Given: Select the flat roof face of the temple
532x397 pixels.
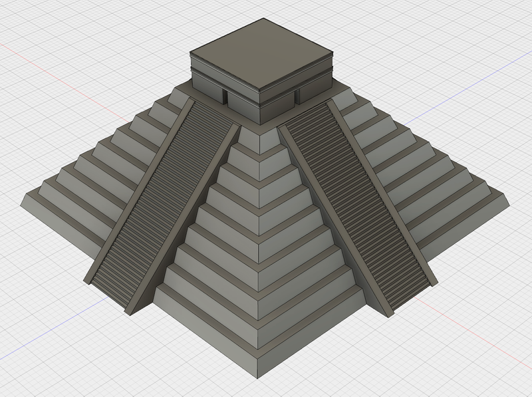Looking at the screenshot, I should (261, 53).
